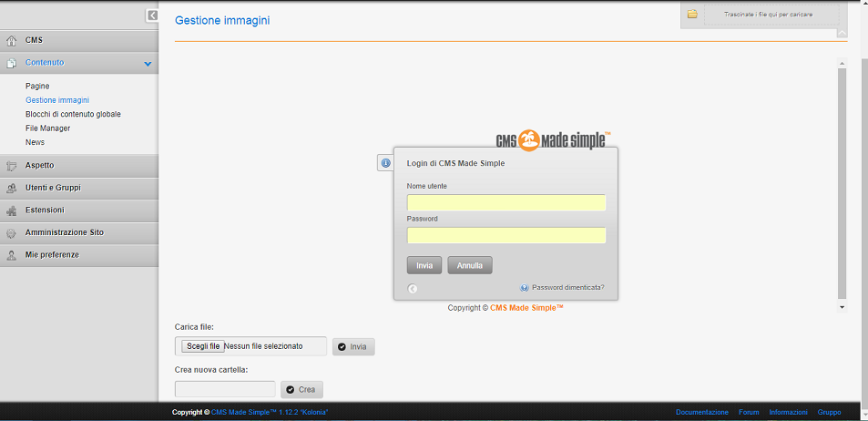Collapse the sidebar with the arrow button
Viewport: 868px width, 421px height.
click(152, 15)
